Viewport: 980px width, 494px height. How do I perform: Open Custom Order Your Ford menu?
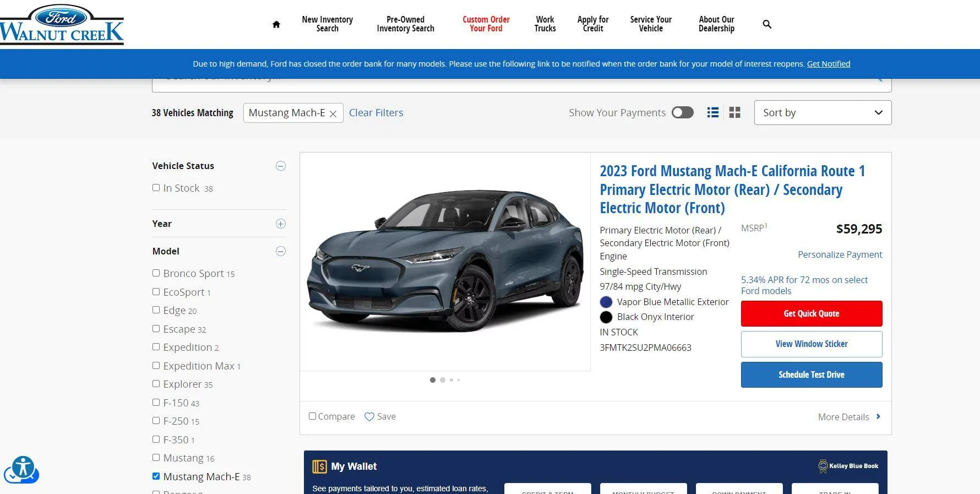coord(486,24)
